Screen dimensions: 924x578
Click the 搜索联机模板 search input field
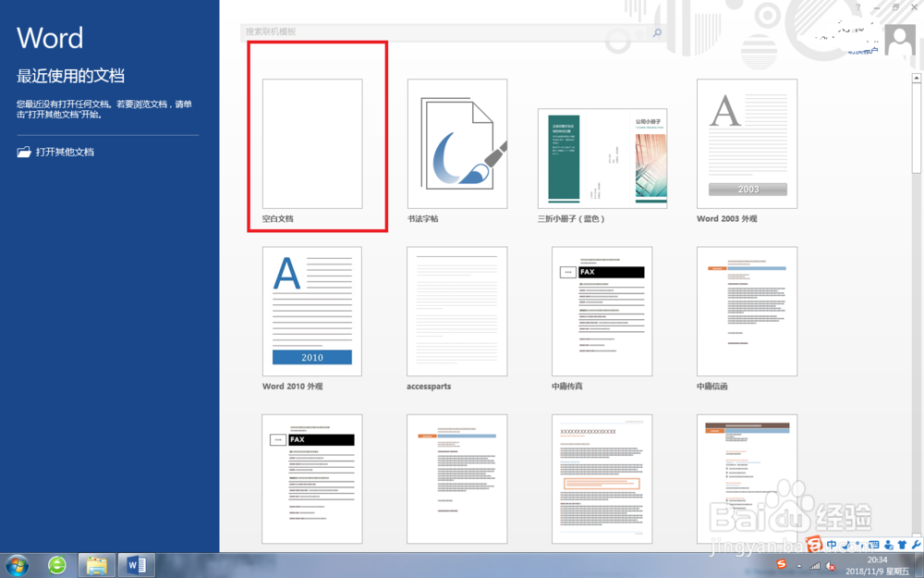pyautogui.click(x=416, y=32)
